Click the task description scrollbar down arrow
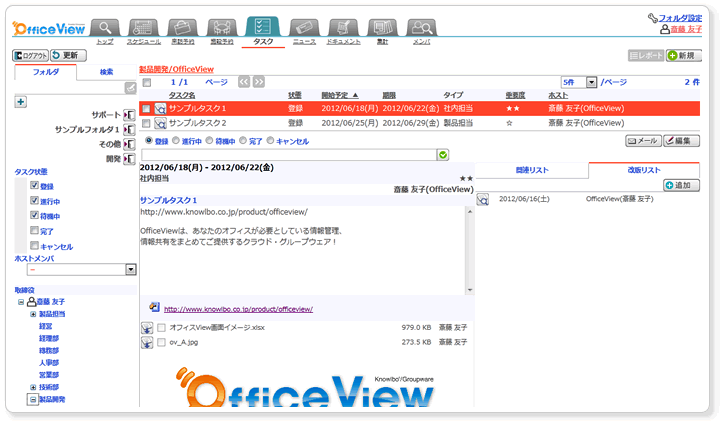The width and height of the screenshot is (720, 424). (x=470, y=290)
